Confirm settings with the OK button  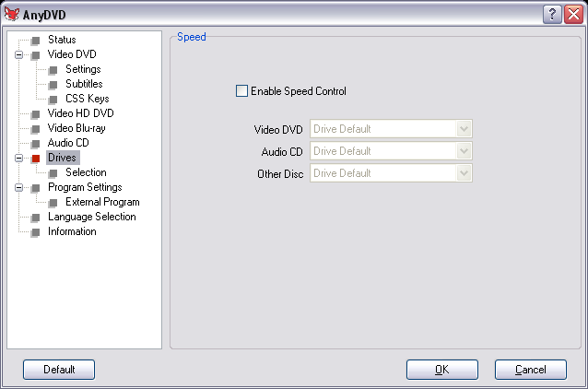point(442,370)
